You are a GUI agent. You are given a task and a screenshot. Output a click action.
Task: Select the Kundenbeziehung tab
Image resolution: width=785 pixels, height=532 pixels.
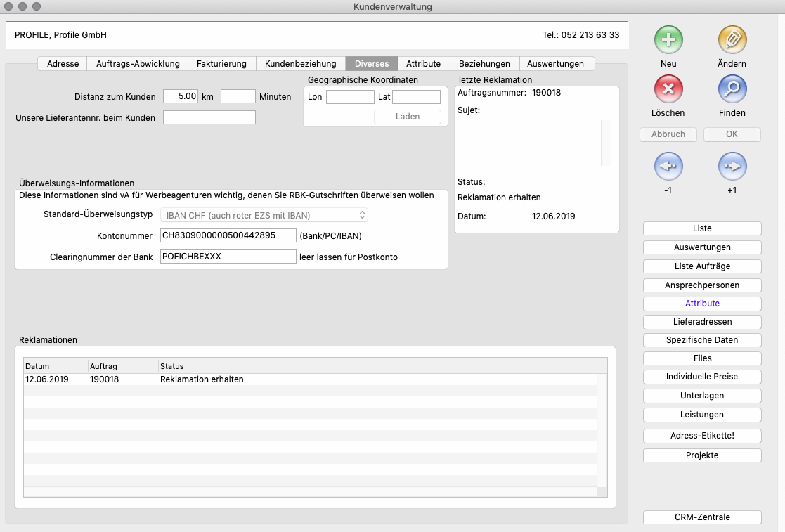click(x=301, y=64)
